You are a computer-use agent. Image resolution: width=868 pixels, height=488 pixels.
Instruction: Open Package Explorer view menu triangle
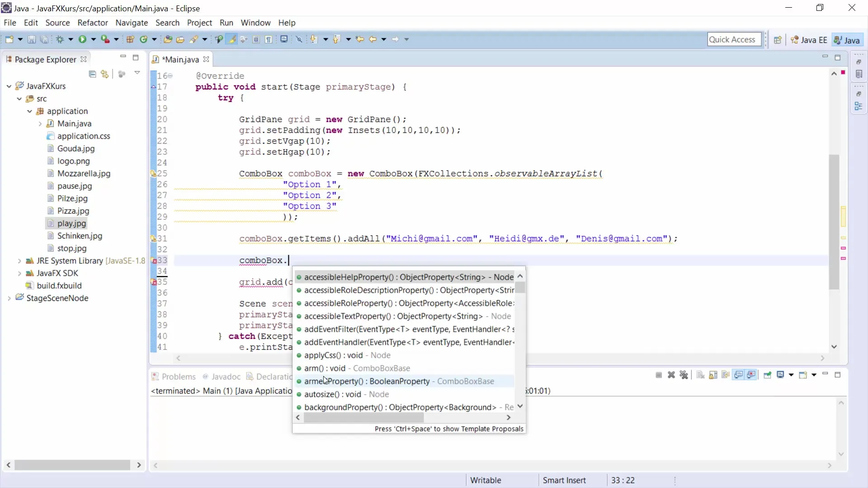137,73
